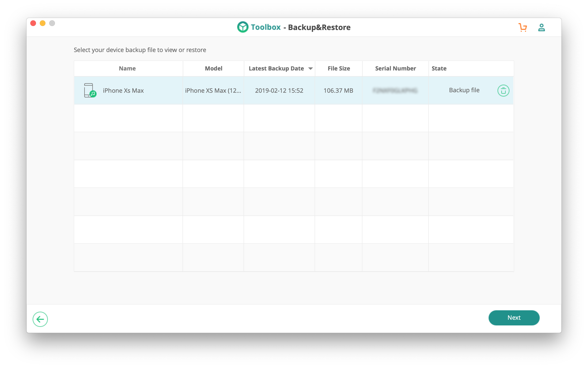This screenshot has width=588, height=368.
Task: Select the iPhone Xs Max backup row
Action: coord(123,91)
